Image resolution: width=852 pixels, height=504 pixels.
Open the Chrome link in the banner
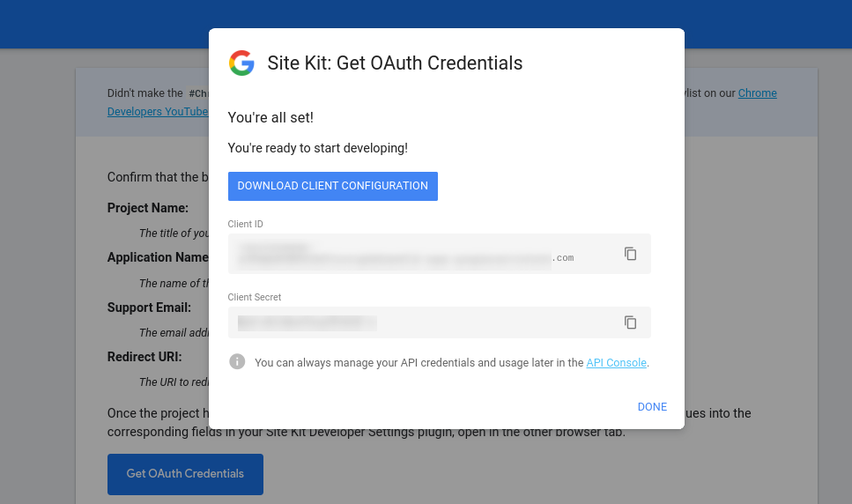coord(757,93)
